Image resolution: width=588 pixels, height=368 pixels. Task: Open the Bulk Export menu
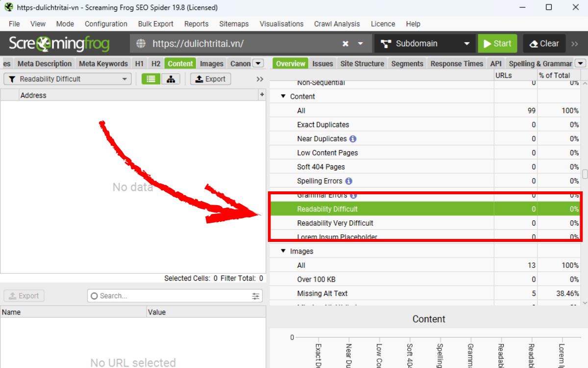155,24
